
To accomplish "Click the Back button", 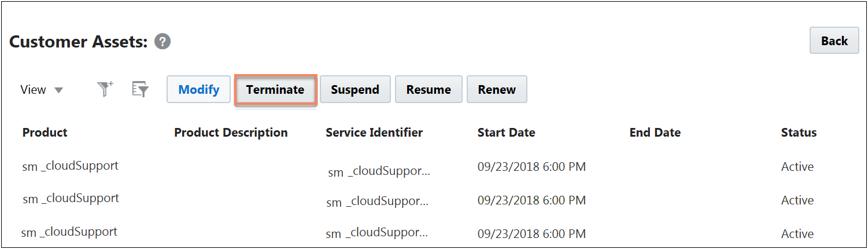I will tap(834, 41).
